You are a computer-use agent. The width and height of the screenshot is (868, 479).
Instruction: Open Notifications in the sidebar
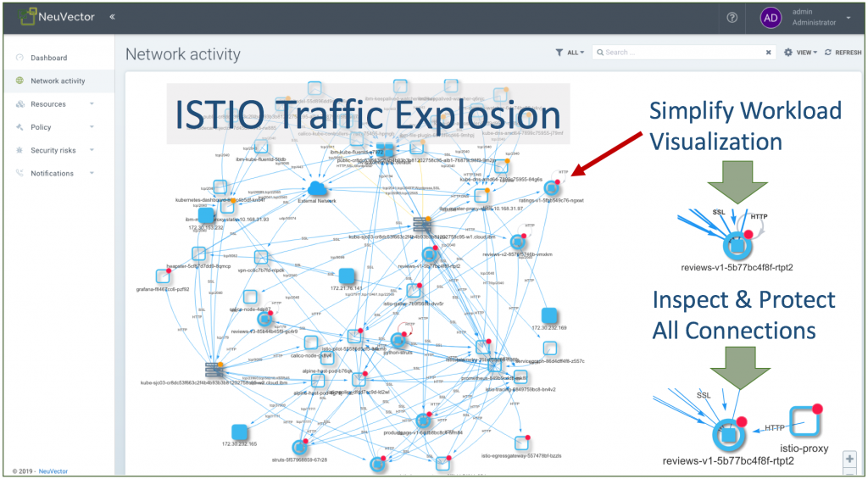[x=52, y=173]
